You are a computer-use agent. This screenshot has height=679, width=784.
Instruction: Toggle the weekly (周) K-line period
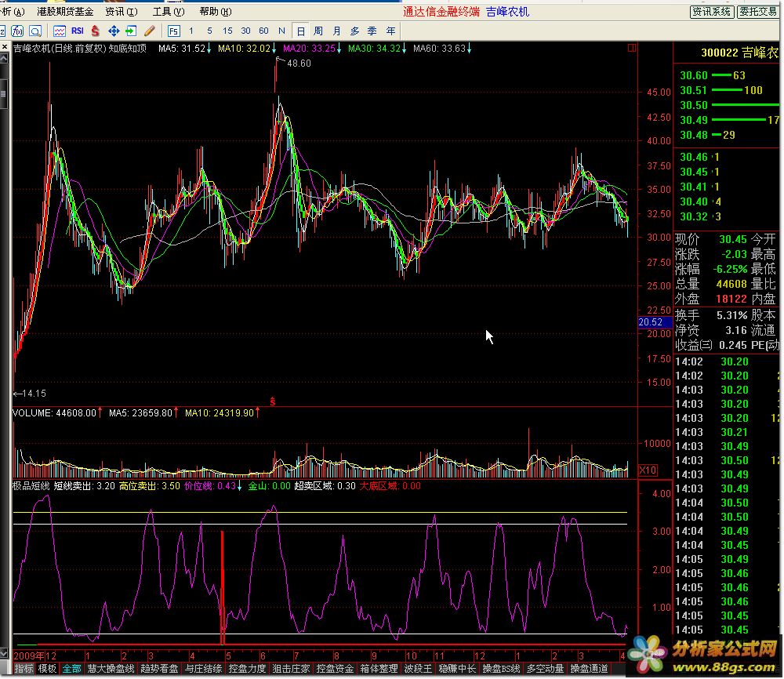click(318, 31)
